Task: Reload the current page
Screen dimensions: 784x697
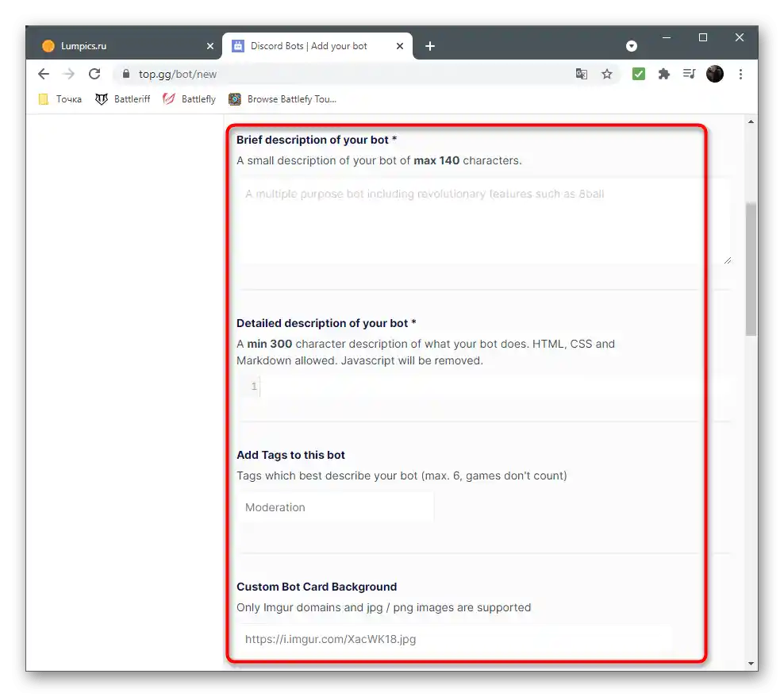Action: pyautogui.click(x=94, y=74)
